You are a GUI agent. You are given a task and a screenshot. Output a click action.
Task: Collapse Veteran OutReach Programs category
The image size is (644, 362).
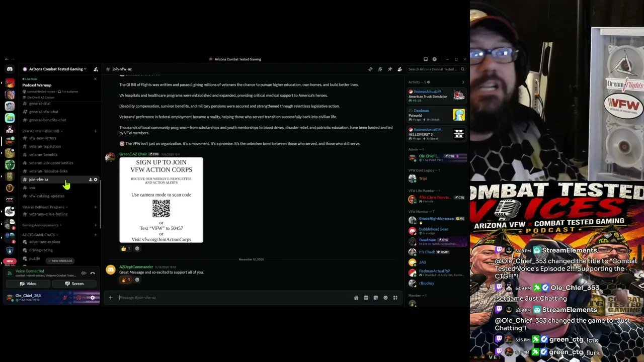pos(44,207)
